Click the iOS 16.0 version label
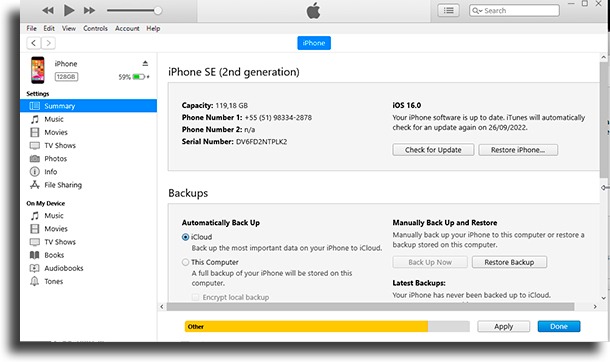The width and height of the screenshot is (610, 362). coord(407,105)
